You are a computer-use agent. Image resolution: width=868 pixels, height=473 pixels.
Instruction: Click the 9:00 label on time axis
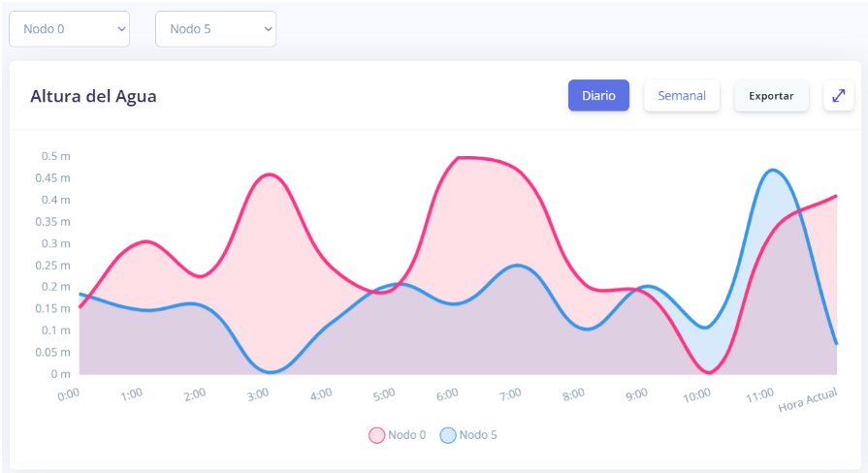click(x=636, y=394)
